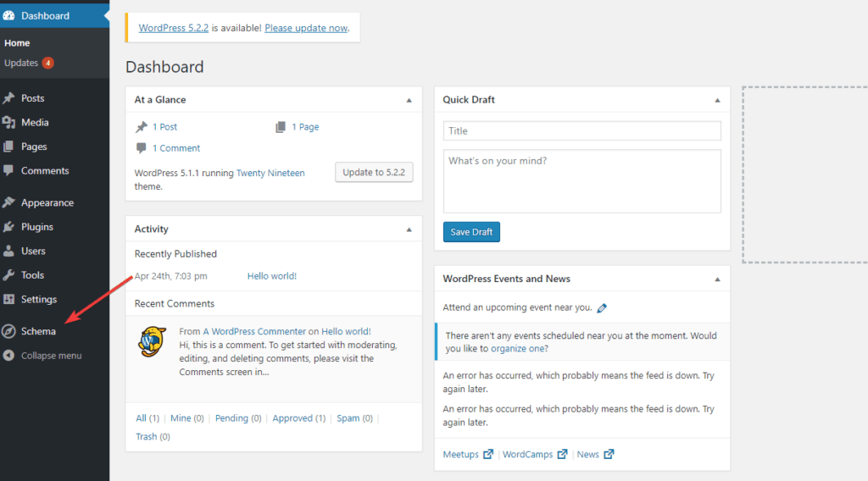Click the Plugins plug icon
Viewport: 868px width, 481px height.
point(9,227)
